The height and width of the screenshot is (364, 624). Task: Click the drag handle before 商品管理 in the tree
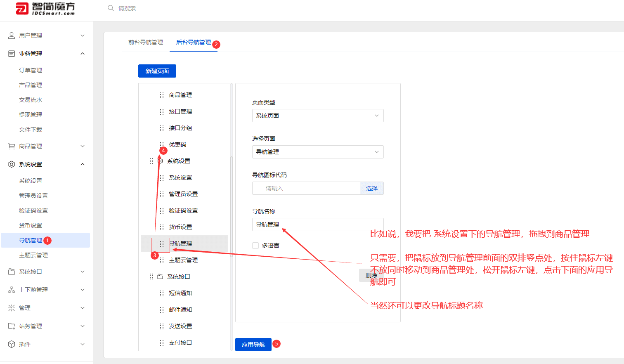(162, 95)
